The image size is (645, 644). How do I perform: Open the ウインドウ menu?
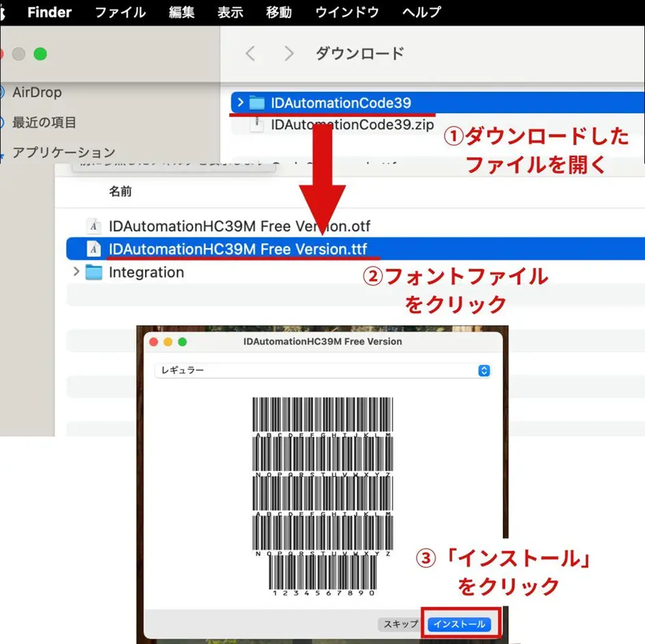click(x=347, y=12)
